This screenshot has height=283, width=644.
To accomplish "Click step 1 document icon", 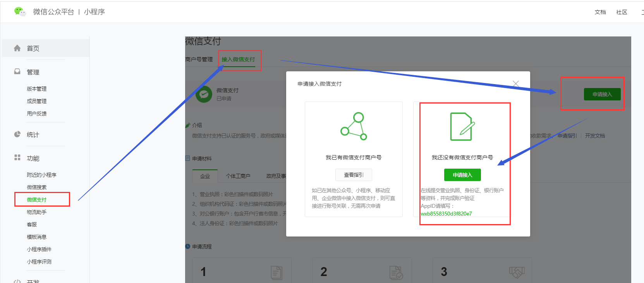I will [x=276, y=273].
